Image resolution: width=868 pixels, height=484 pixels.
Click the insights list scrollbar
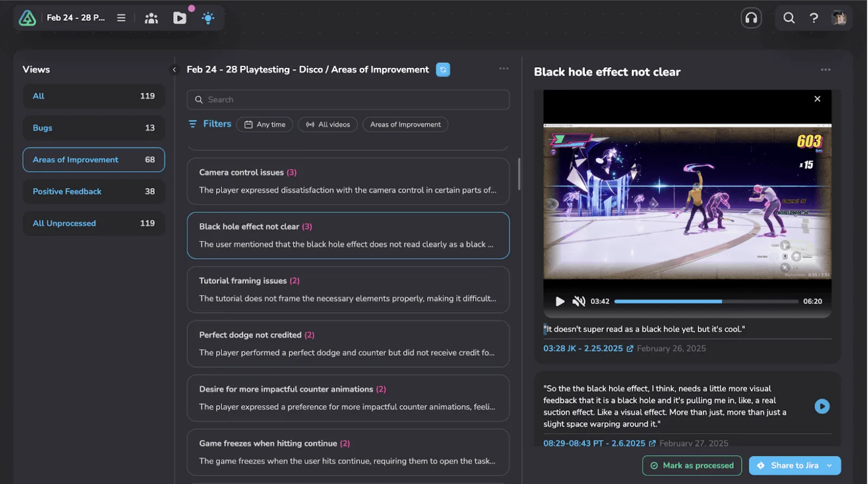pyautogui.click(x=519, y=174)
